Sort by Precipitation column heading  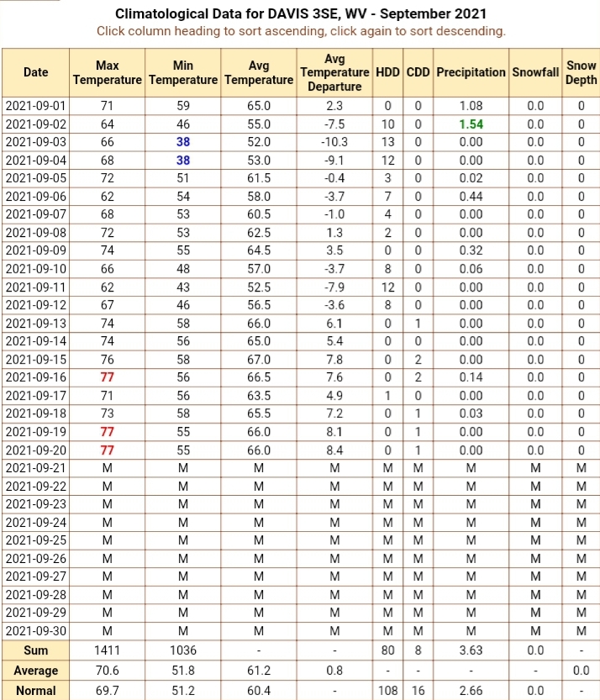(471, 72)
